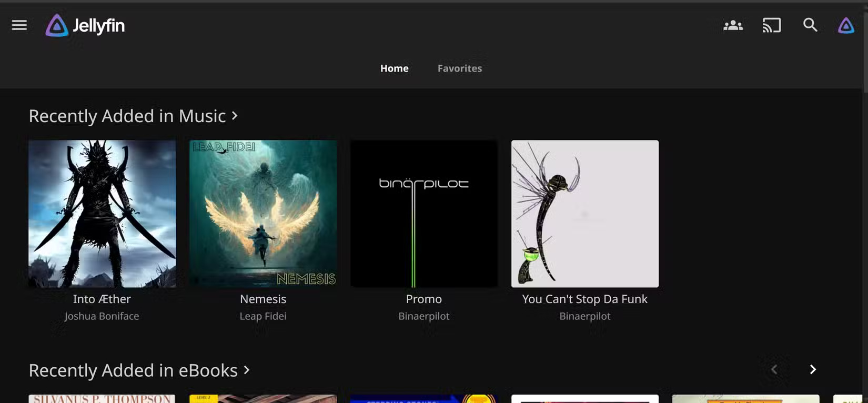Expand Recently Added in Music section

click(133, 116)
